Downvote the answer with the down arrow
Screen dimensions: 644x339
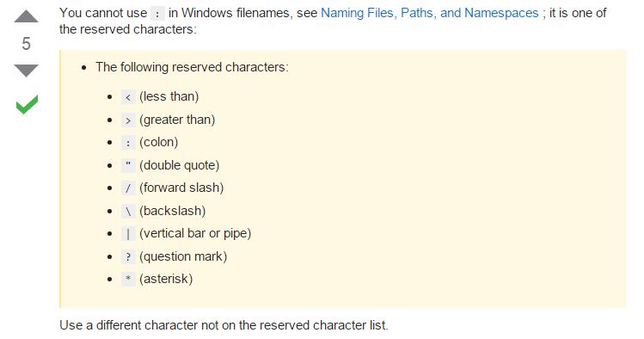[27, 71]
